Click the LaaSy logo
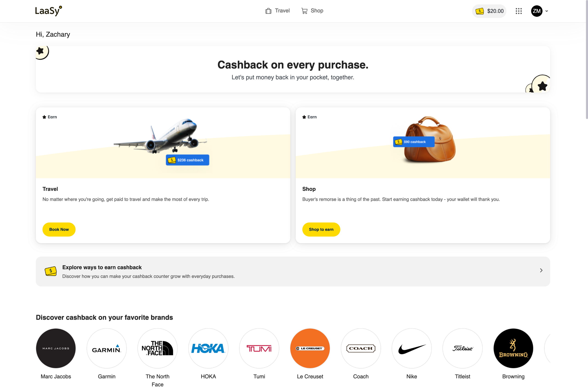This screenshot has height=392, width=588. [x=48, y=11]
